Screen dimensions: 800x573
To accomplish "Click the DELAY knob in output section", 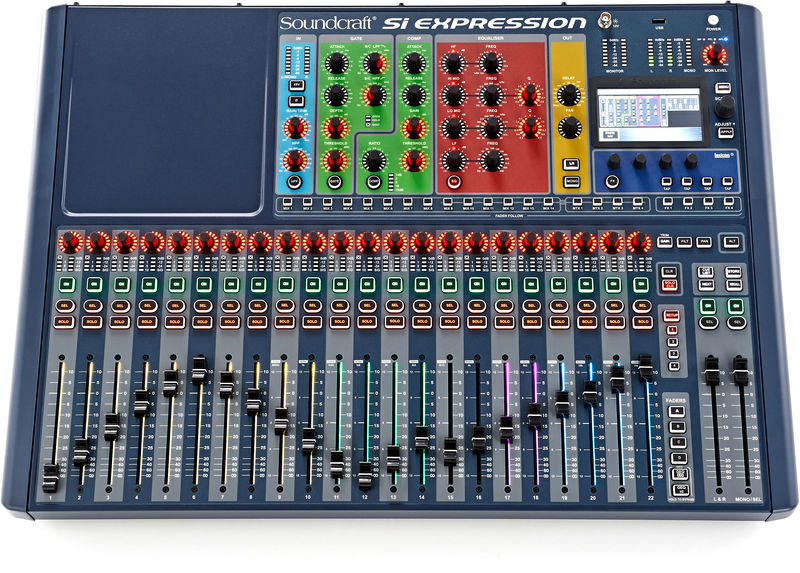I will pyautogui.click(x=568, y=95).
